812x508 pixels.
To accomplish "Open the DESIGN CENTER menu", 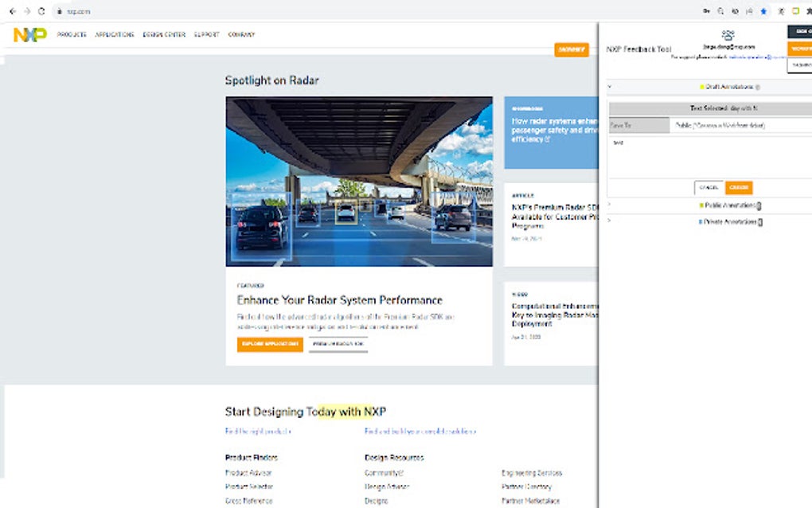I will pos(163,35).
